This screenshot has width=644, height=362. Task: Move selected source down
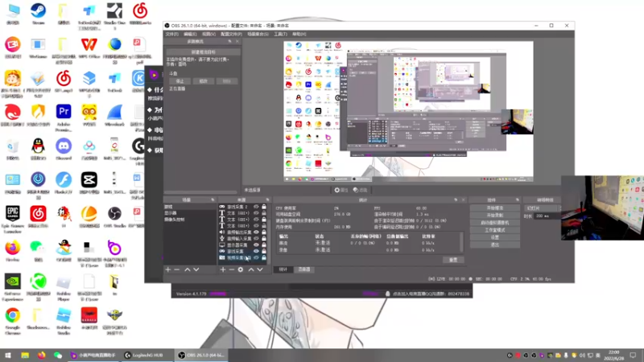pyautogui.click(x=260, y=269)
